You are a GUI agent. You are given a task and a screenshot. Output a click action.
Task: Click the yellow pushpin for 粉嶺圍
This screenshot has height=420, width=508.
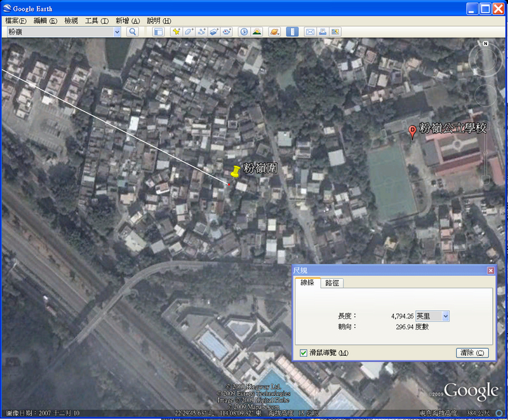[235, 172]
